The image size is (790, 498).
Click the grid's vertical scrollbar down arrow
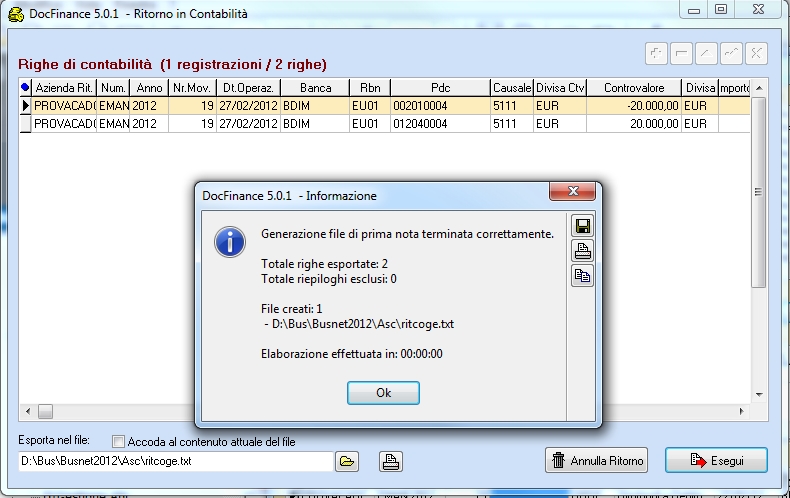759,395
